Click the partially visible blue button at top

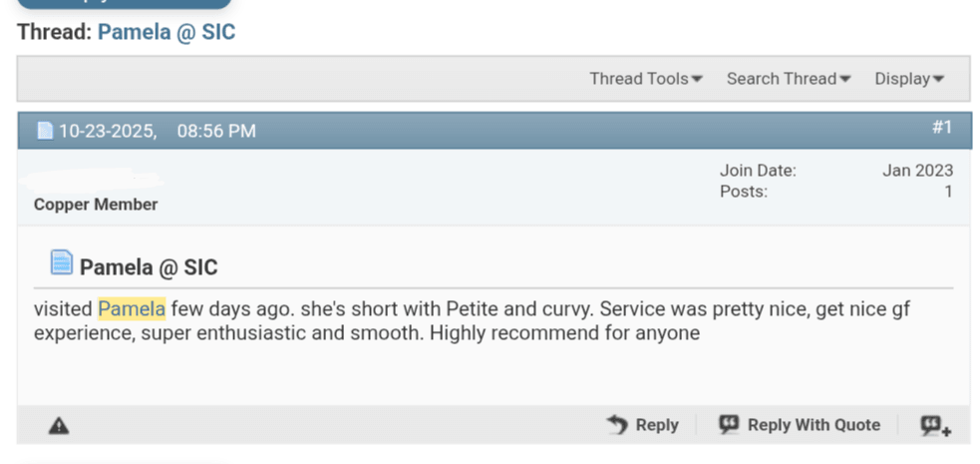click(x=124, y=3)
